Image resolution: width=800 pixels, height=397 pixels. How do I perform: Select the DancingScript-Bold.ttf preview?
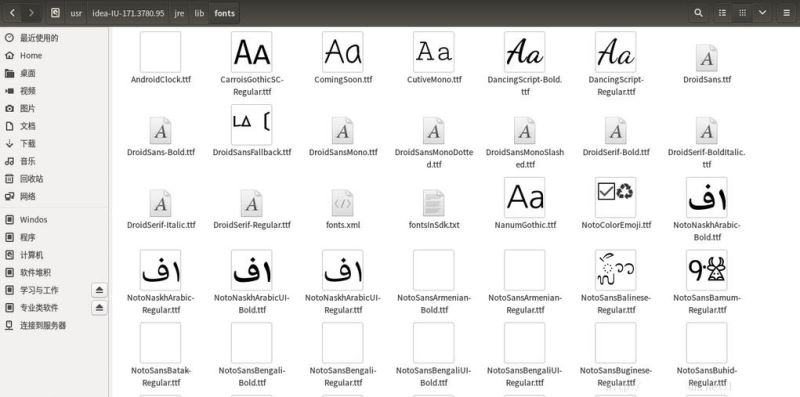point(524,52)
